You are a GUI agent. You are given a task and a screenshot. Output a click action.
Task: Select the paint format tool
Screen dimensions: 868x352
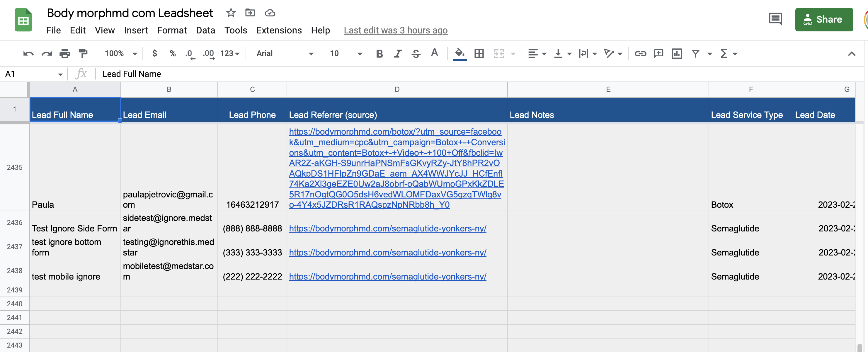pos(83,54)
